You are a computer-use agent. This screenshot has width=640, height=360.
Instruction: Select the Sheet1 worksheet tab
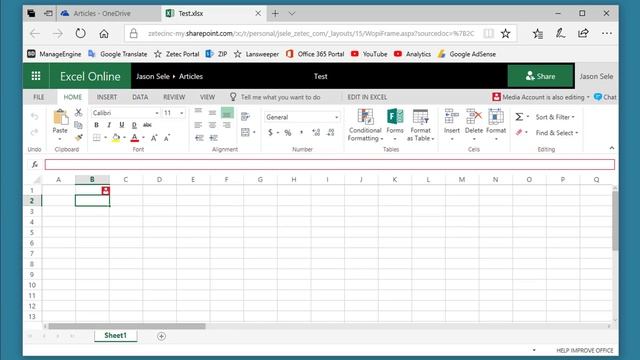click(x=116, y=336)
